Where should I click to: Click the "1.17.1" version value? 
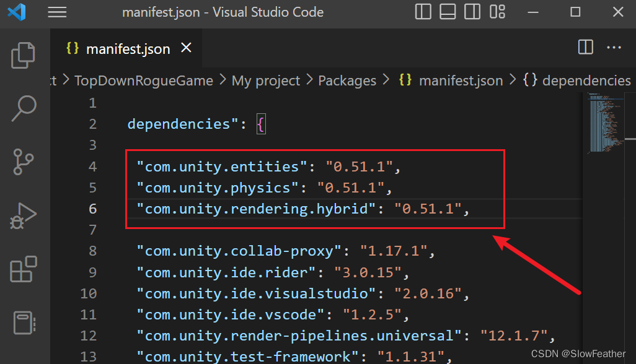click(x=394, y=251)
